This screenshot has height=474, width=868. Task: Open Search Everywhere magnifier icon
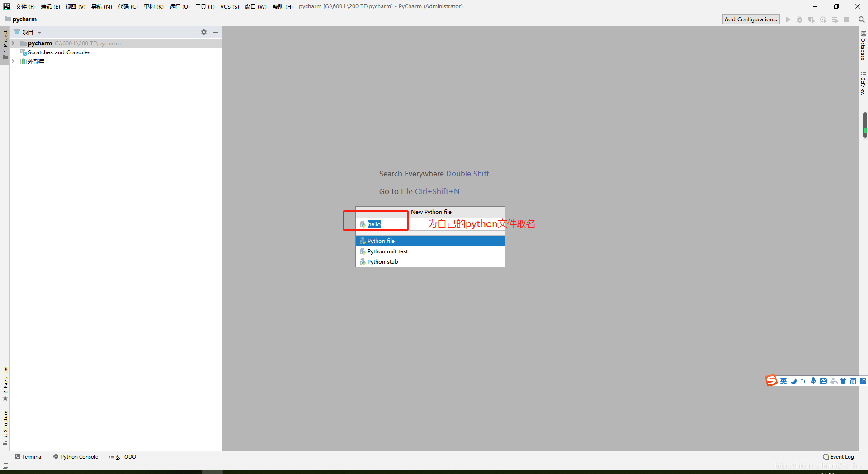point(861,19)
